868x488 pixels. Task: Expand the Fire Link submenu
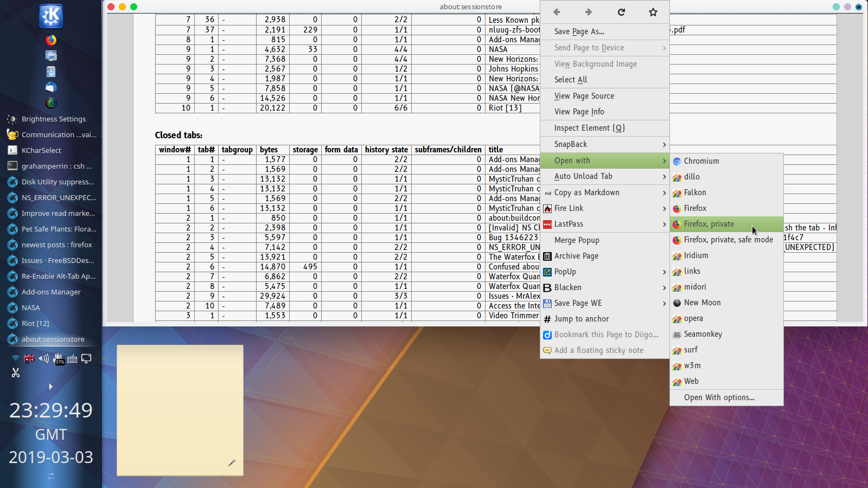tap(604, 208)
